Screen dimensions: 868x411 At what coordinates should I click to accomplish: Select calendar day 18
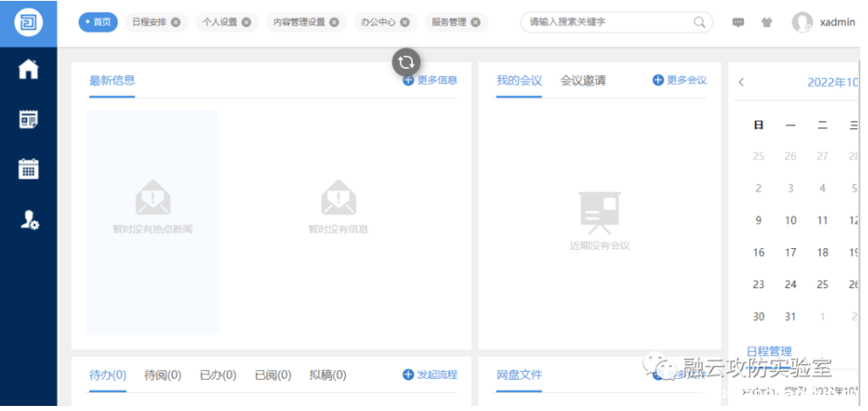tap(822, 253)
